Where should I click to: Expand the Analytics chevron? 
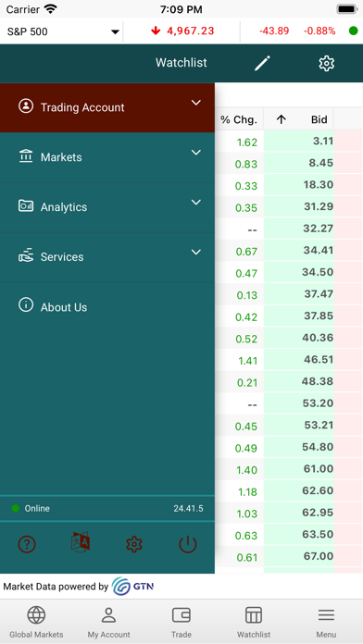point(196,202)
